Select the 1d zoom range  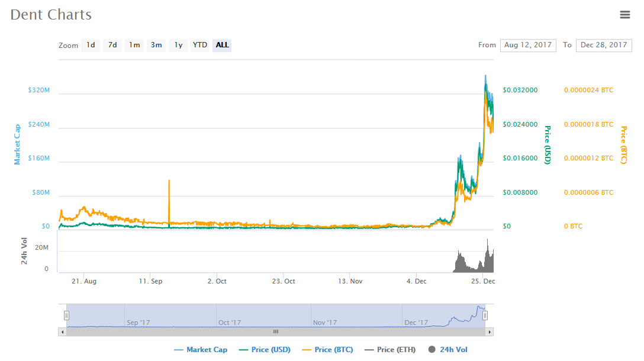[90, 45]
